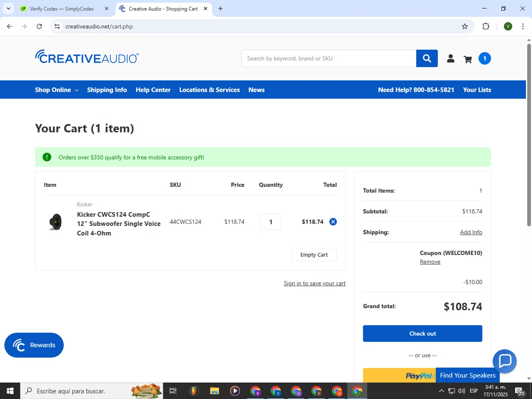Open the tab search dropdown arrow
Image resolution: width=532 pixels, height=399 pixels.
8,9
